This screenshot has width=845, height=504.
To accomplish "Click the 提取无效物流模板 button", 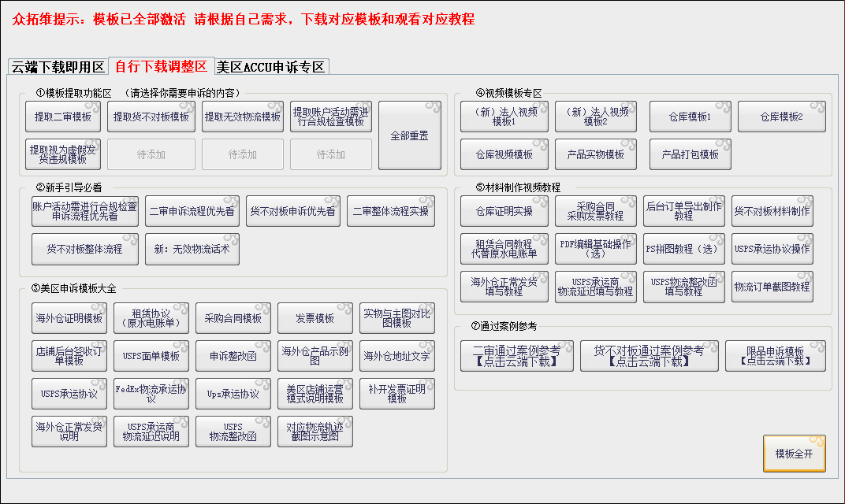I will pos(243,117).
